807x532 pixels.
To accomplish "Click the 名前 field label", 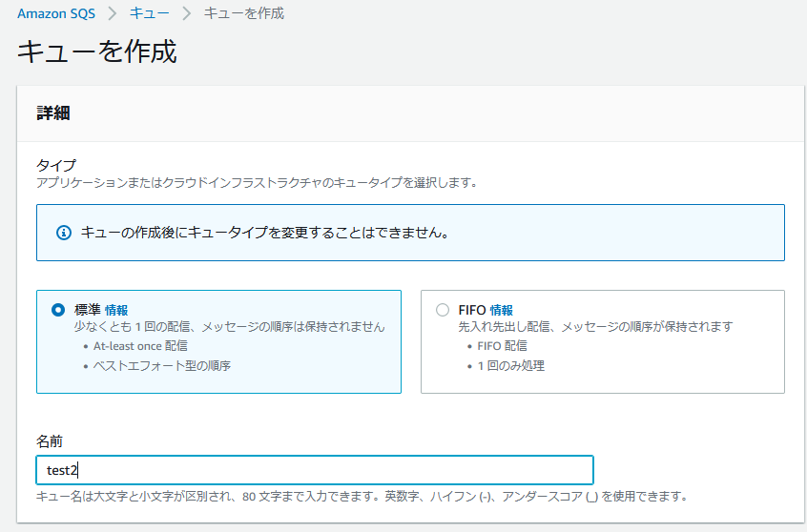I will [50, 440].
